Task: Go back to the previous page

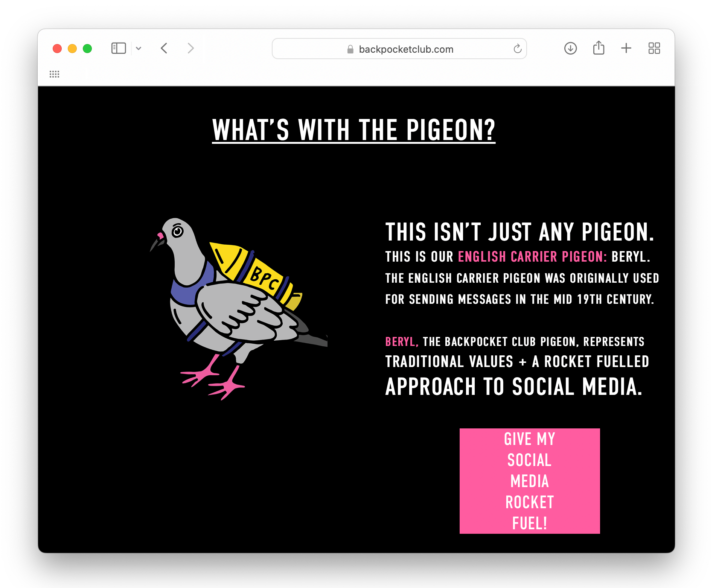Action: click(x=164, y=48)
